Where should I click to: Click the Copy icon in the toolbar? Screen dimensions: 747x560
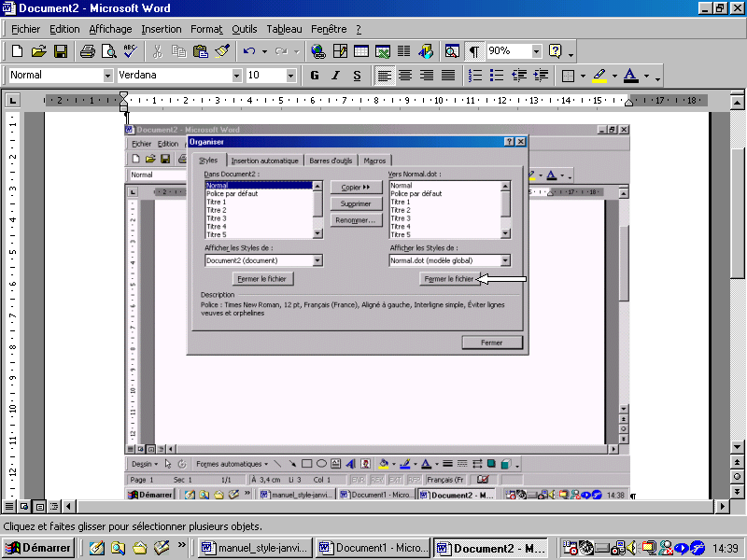[178, 51]
